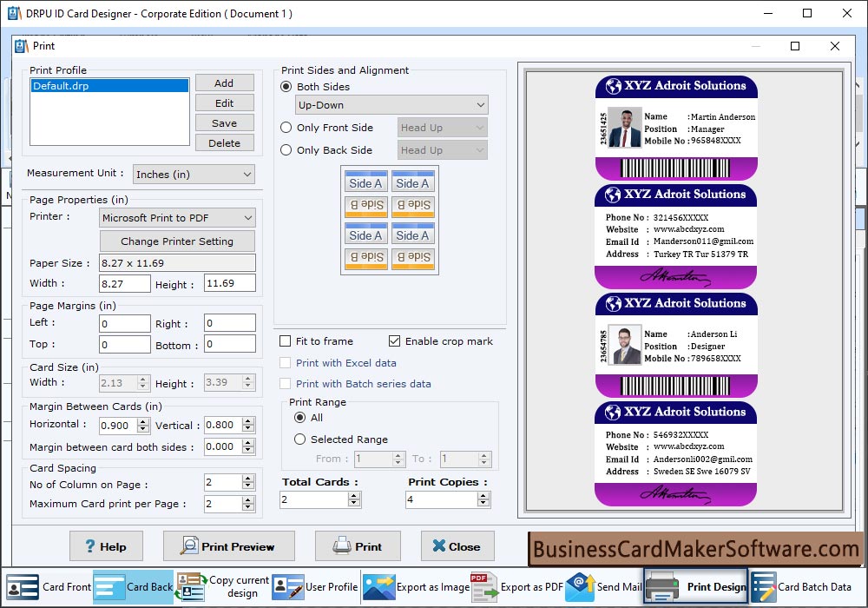Image resolution: width=868 pixels, height=608 pixels.
Task: Select All print range radio
Action: [299, 418]
